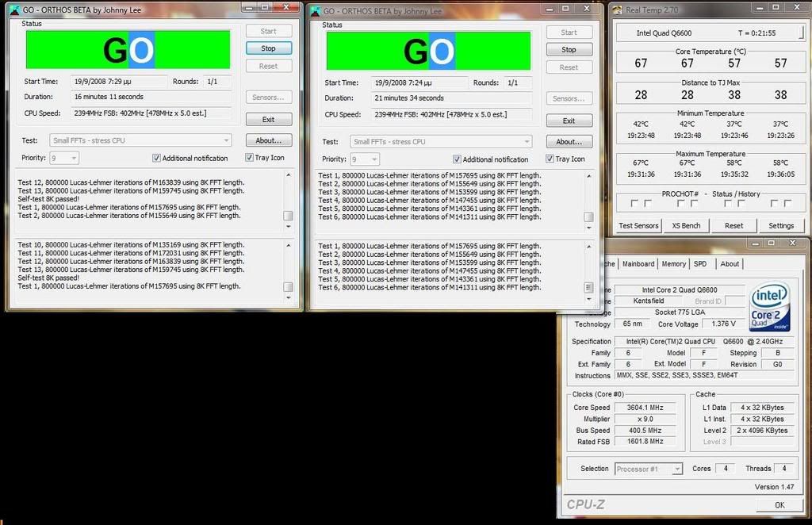The image size is (812, 525).
Task: Click the "19/9/2008 7:24 μμ" start time
Action: (x=403, y=82)
